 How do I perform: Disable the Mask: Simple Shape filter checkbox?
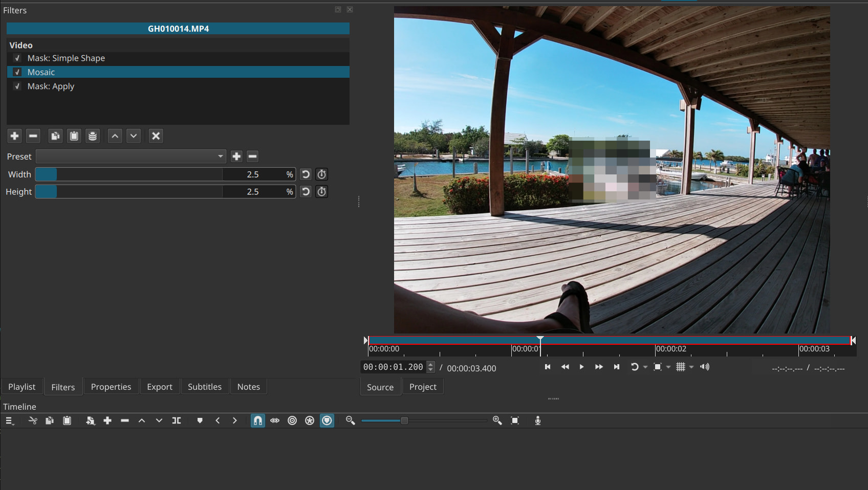coord(17,58)
